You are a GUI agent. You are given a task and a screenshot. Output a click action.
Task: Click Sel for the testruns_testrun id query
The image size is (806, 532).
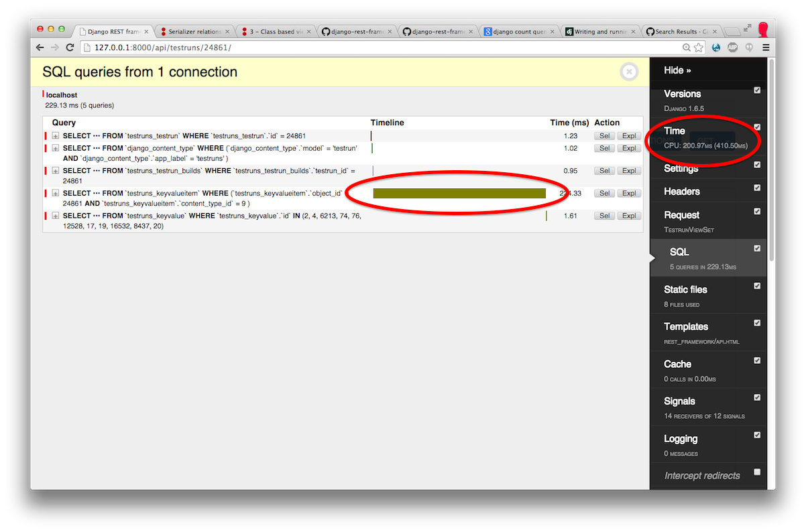pyautogui.click(x=604, y=136)
